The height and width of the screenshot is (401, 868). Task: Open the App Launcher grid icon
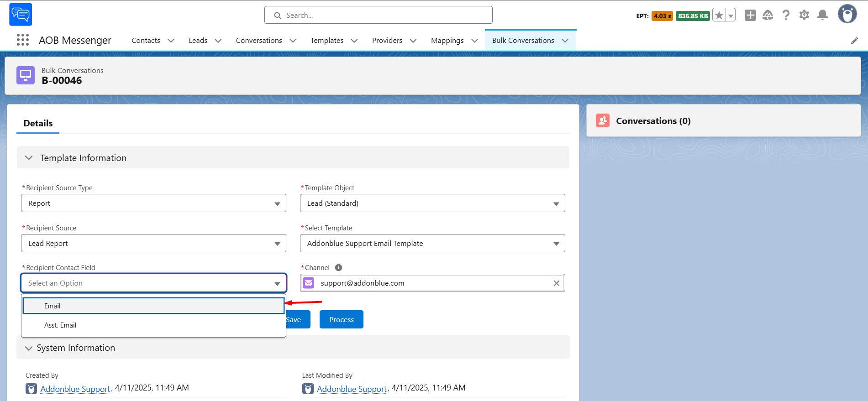(22, 40)
